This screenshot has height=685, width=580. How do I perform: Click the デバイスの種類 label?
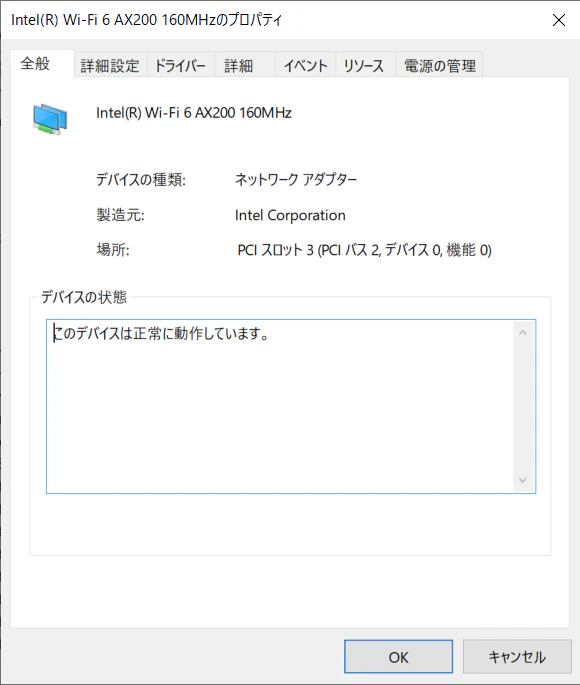click(x=141, y=180)
